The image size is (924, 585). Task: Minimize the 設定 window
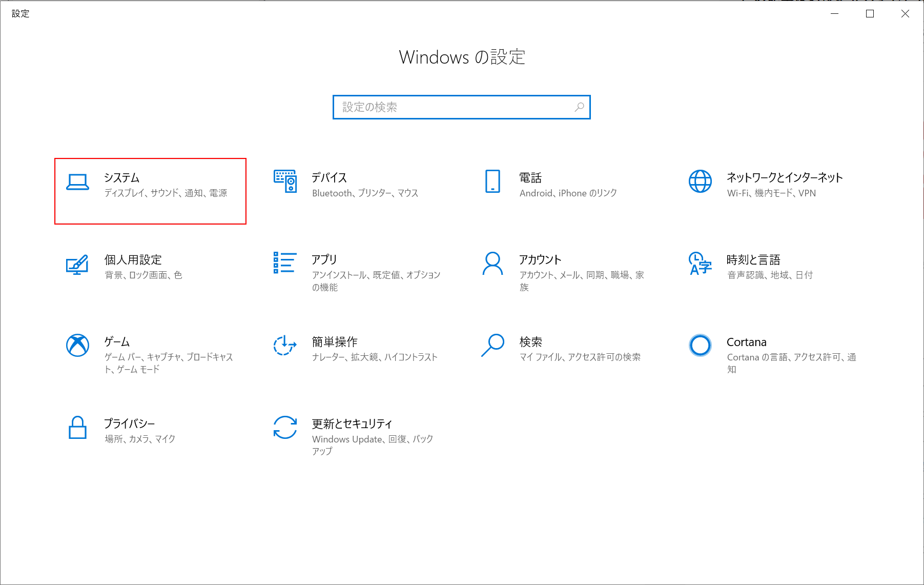click(x=834, y=14)
